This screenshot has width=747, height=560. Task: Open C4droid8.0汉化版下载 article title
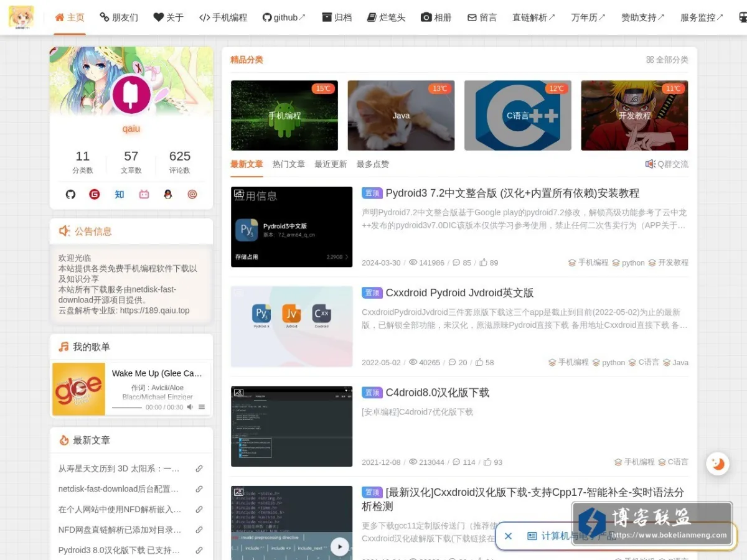point(438,393)
